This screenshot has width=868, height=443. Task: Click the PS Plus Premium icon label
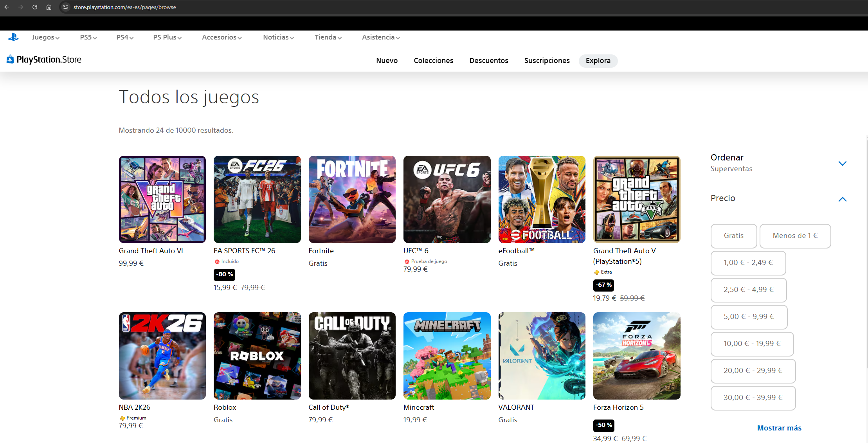(133, 418)
